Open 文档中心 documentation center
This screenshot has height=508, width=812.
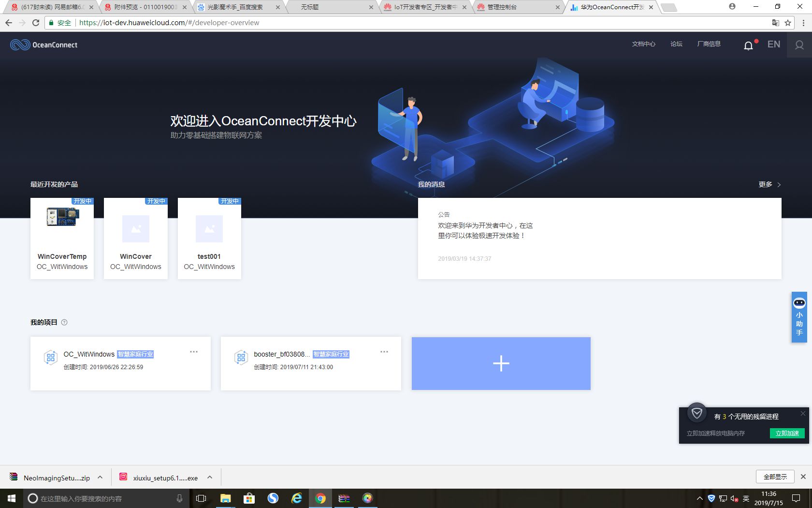click(x=643, y=44)
